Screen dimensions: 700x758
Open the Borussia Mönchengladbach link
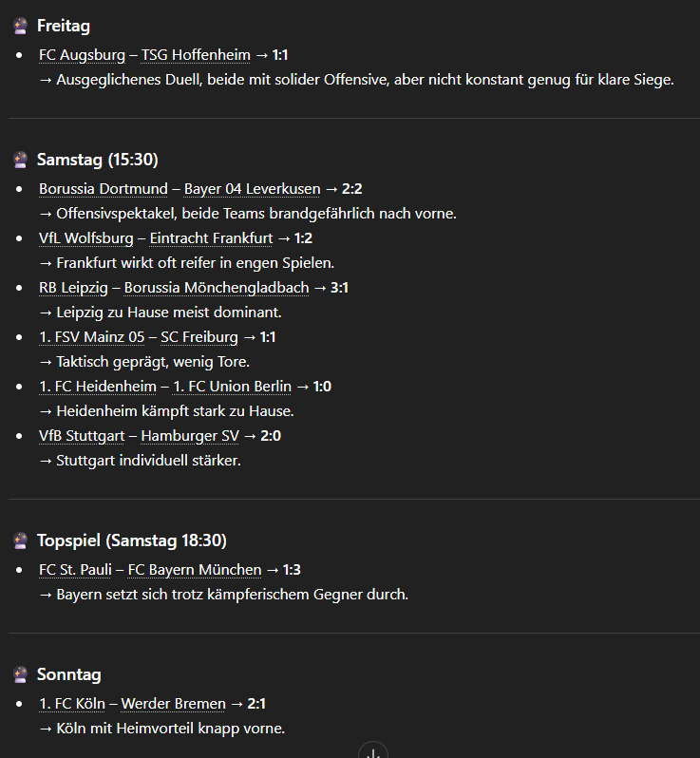(217, 288)
